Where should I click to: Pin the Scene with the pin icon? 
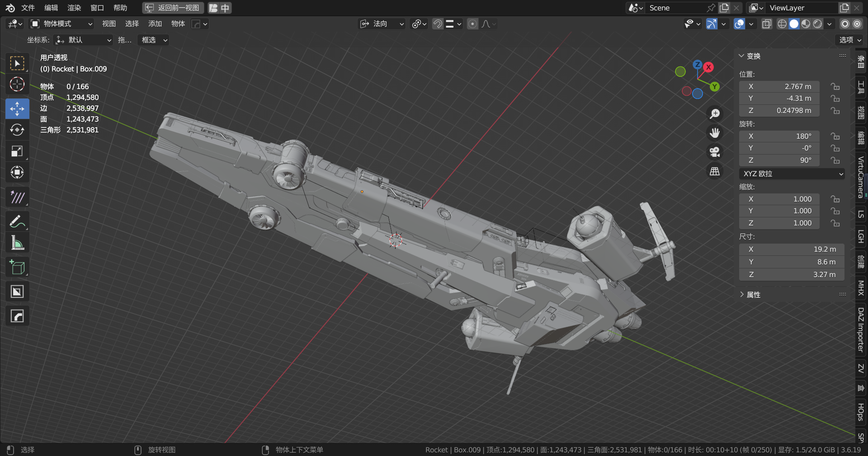tap(711, 8)
